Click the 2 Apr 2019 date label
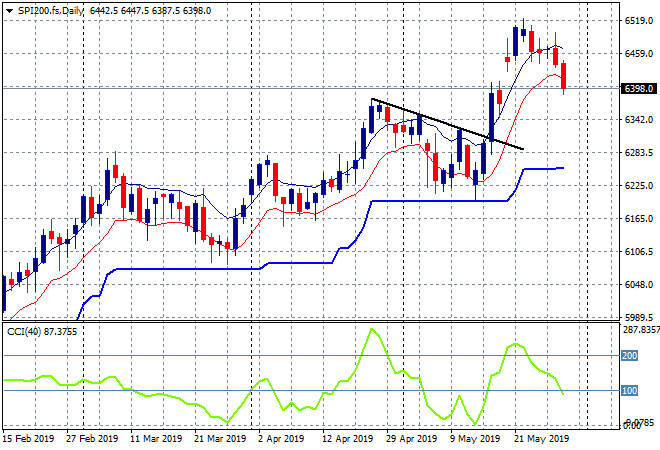Screen dimensions: 660x450 pos(281,439)
